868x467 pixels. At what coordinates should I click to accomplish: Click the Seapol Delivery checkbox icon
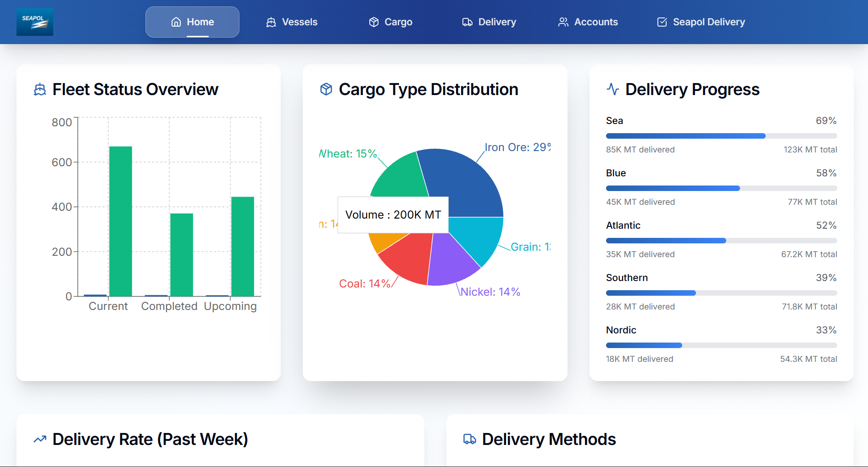click(662, 22)
